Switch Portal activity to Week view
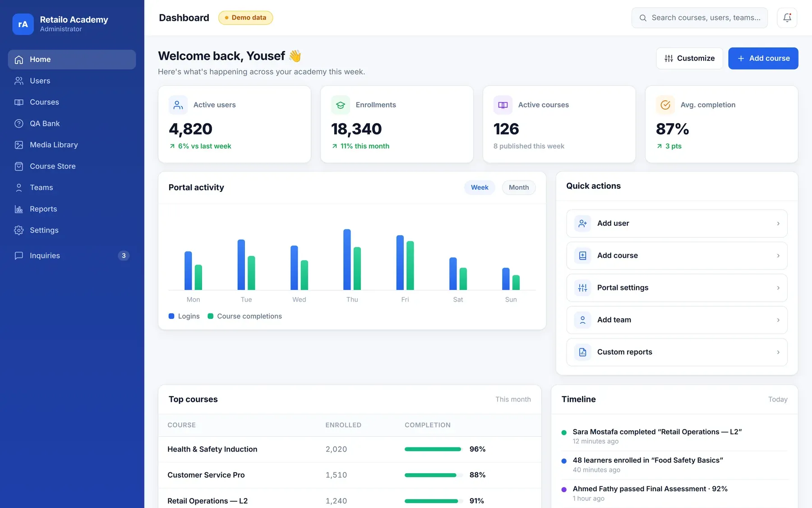 [x=480, y=187]
